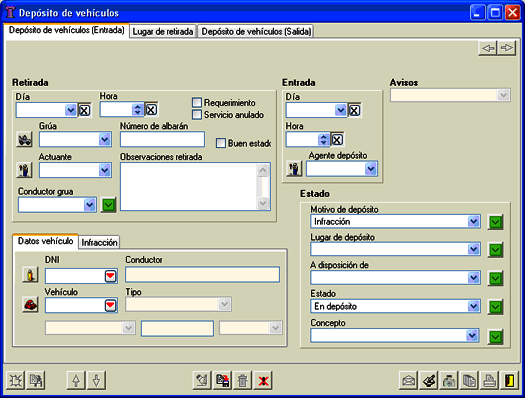Click the fax machine icon in bottom toolbar
This screenshot has width=525, height=398.
coord(449,380)
